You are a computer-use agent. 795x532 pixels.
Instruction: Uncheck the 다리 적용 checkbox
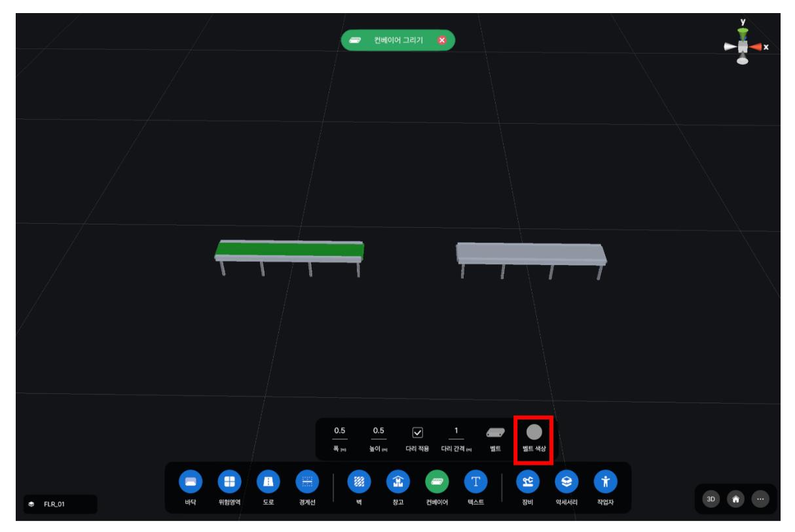point(417,433)
